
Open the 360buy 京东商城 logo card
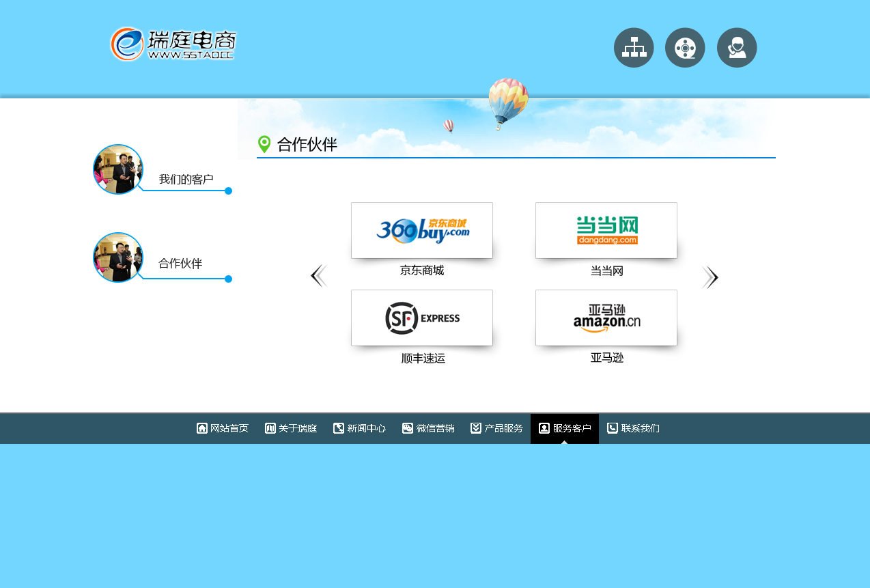pos(422,230)
